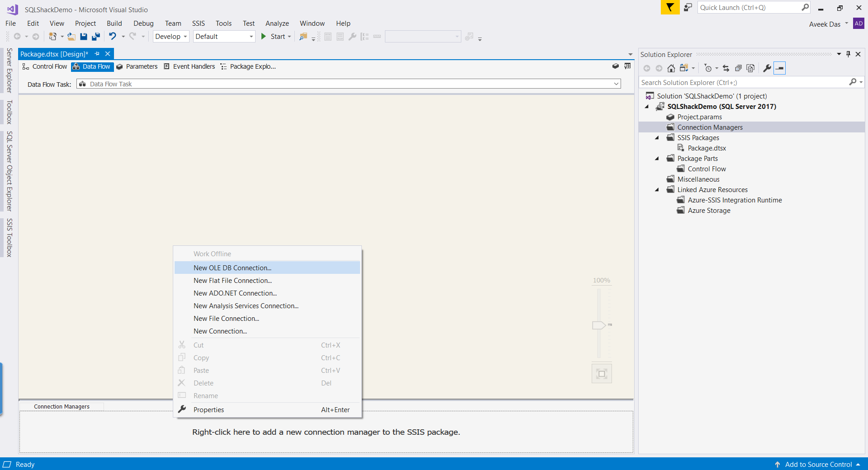Choose New OLE DB Connection from context menu
Screen dimensions: 868x470
[232, 268]
